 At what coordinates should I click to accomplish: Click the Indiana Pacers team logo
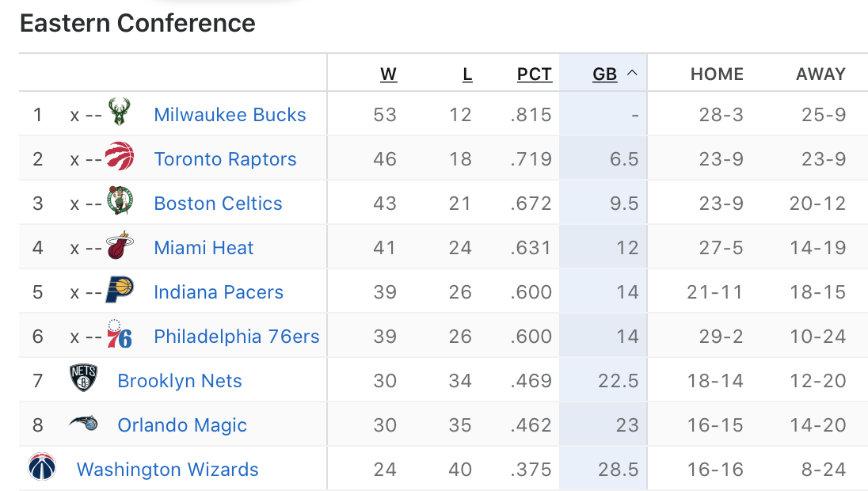[120, 290]
